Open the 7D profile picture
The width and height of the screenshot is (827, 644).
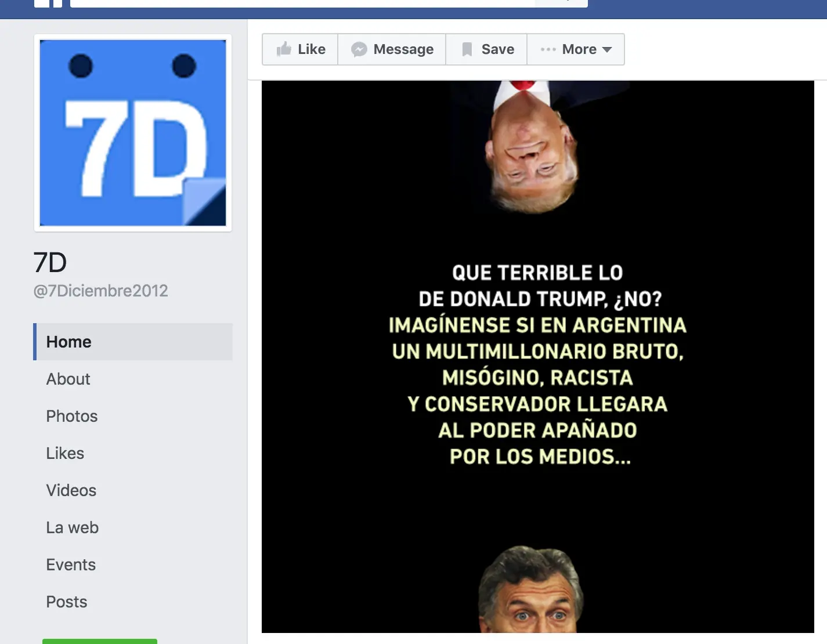[x=133, y=133]
